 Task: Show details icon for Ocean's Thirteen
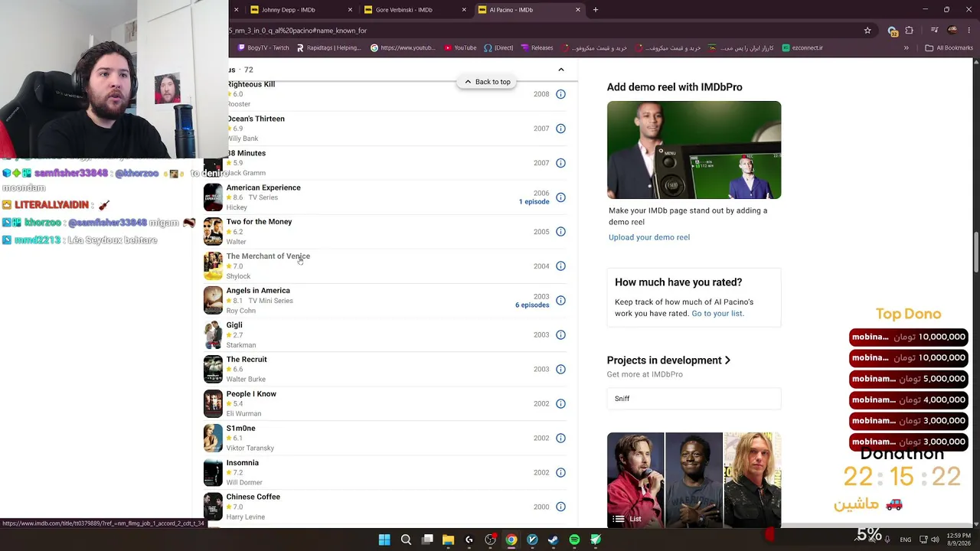pyautogui.click(x=560, y=129)
